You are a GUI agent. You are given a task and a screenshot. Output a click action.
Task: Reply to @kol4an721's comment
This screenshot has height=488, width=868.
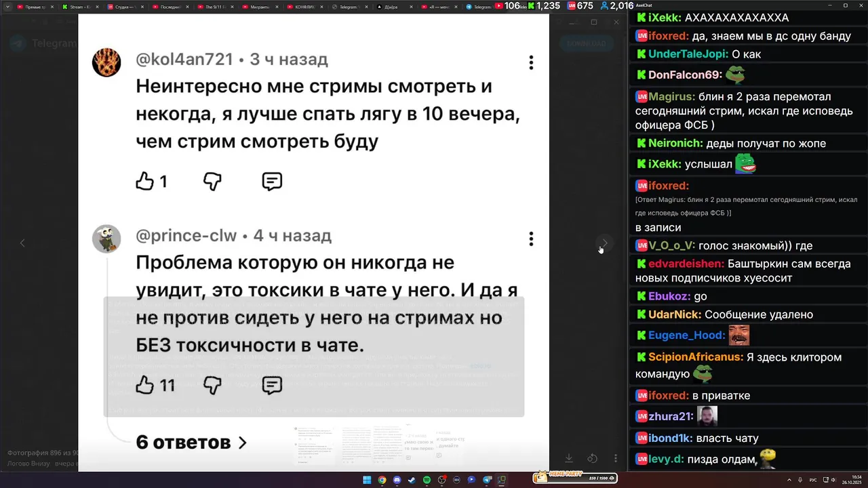click(x=272, y=181)
